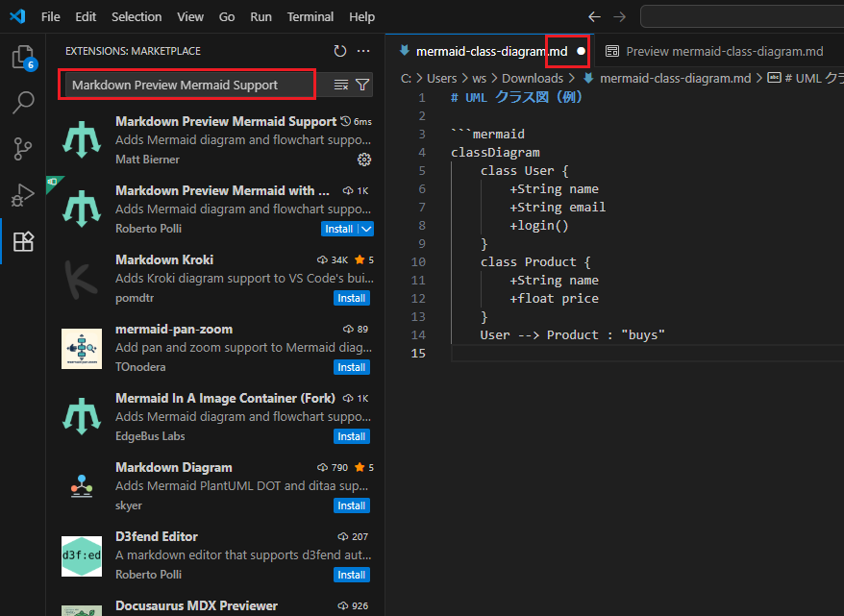The image size is (844, 616).
Task: Open the Go menu
Action: 227,16
